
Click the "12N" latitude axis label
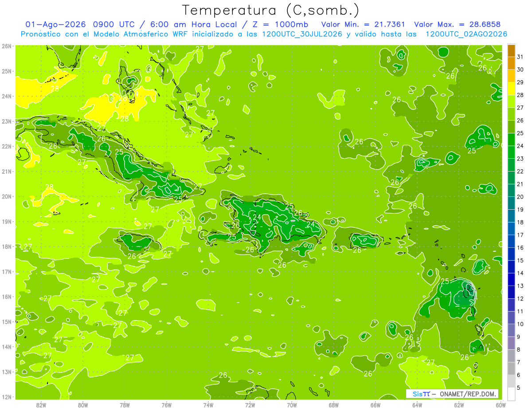pyautogui.click(x=7, y=397)
